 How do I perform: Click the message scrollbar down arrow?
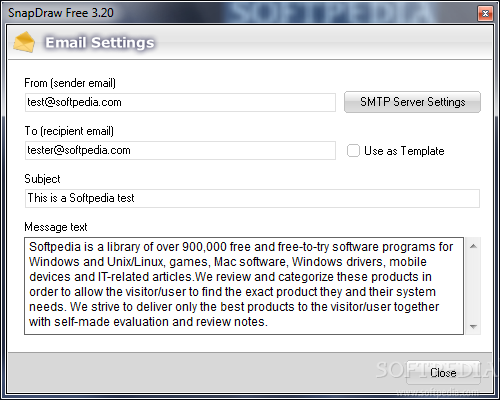473,326
